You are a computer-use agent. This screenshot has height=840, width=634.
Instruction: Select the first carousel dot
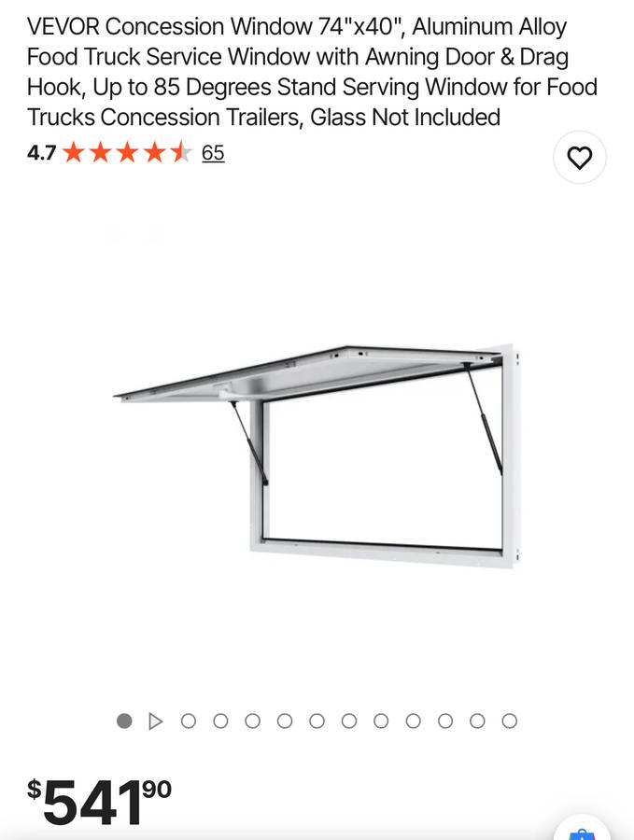click(124, 721)
